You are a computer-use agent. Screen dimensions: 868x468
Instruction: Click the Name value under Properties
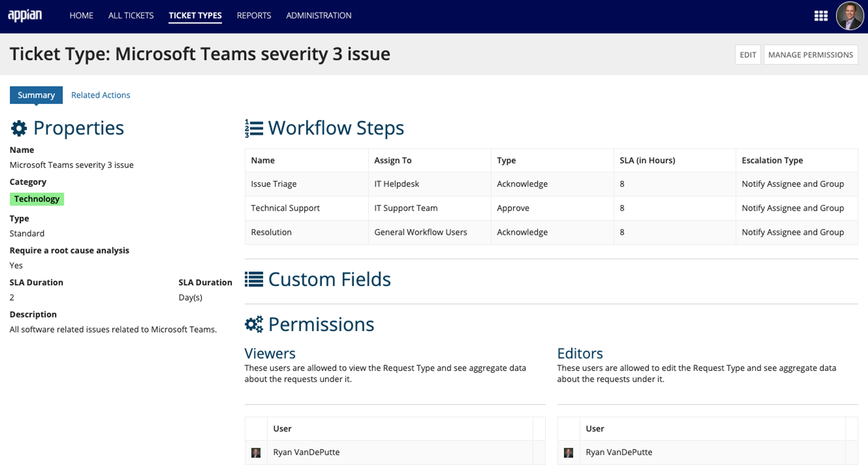pyautogui.click(x=71, y=165)
